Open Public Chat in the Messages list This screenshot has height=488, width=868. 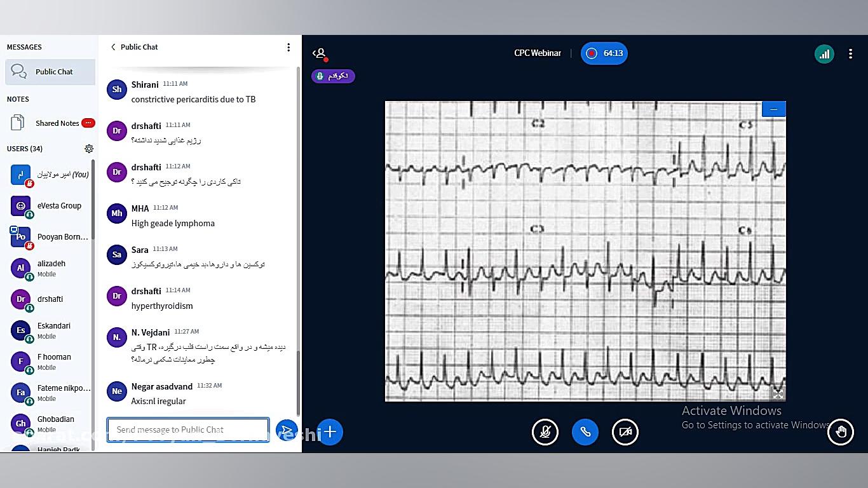[x=50, y=72]
